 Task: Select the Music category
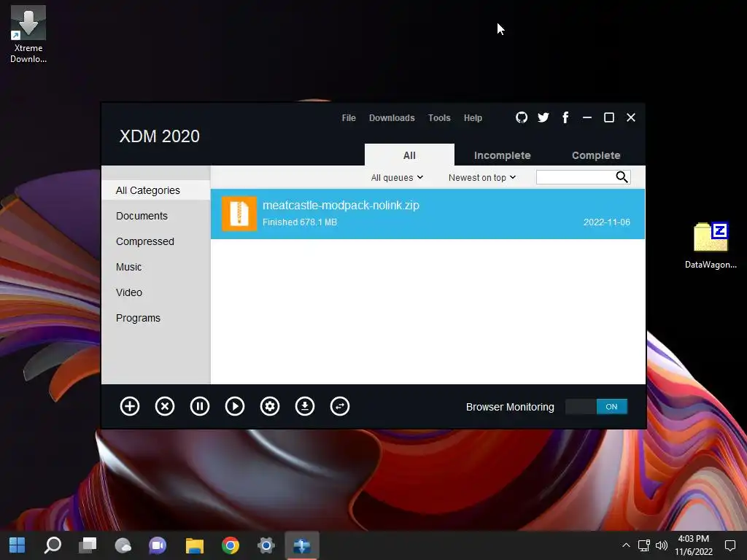(128, 267)
